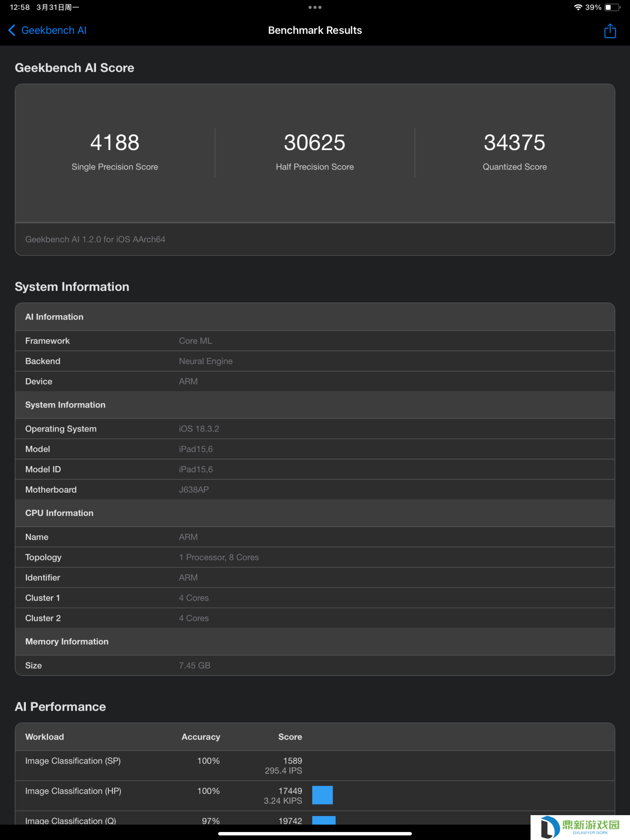Tap the back chevron arrow
This screenshot has width=630, height=840.
coord(12,30)
